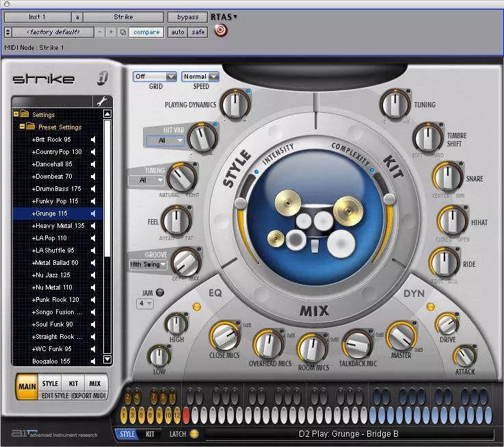Open the Grid dropdown set to Off
504x447 pixels.
click(x=155, y=77)
